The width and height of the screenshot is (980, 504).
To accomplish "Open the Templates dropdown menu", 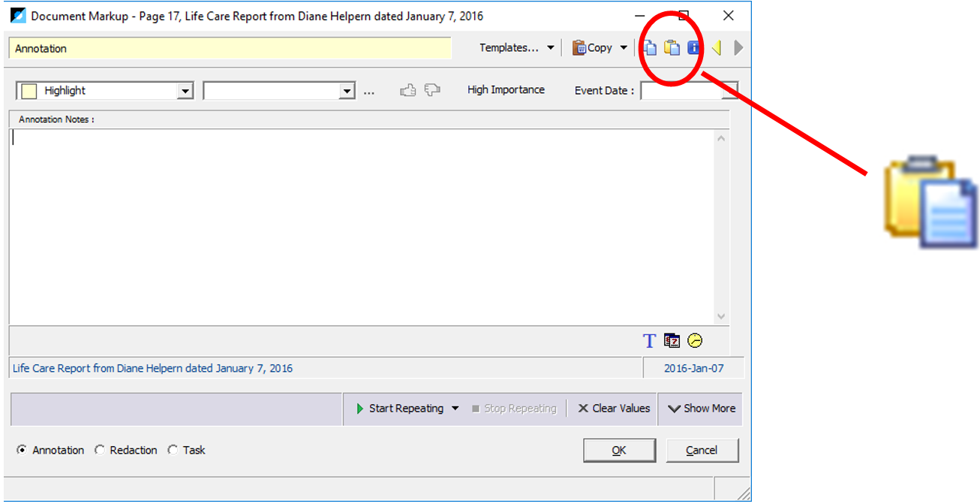I will (517, 48).
